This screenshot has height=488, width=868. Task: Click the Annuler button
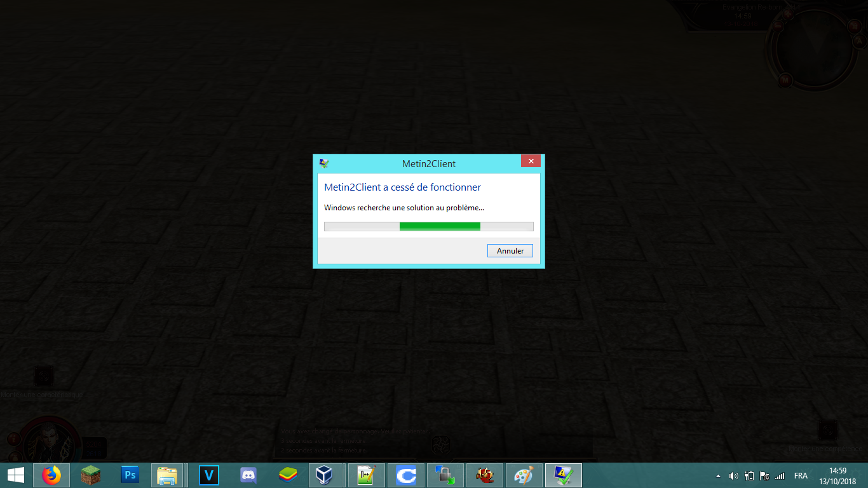click(x=510, y=251)
